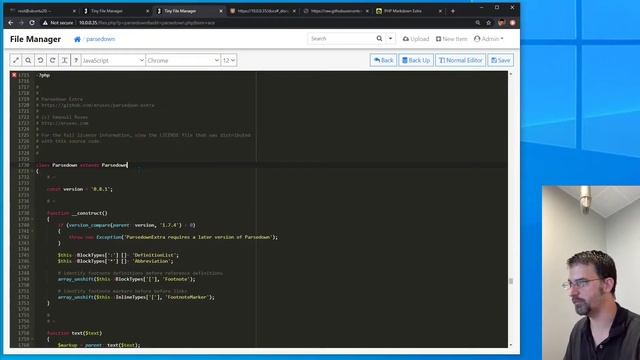Close the active Tiny File Manager tab

click(221, 11)
